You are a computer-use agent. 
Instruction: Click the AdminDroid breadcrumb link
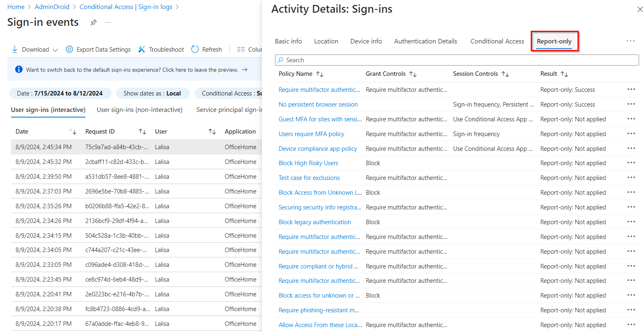[52, 7]
